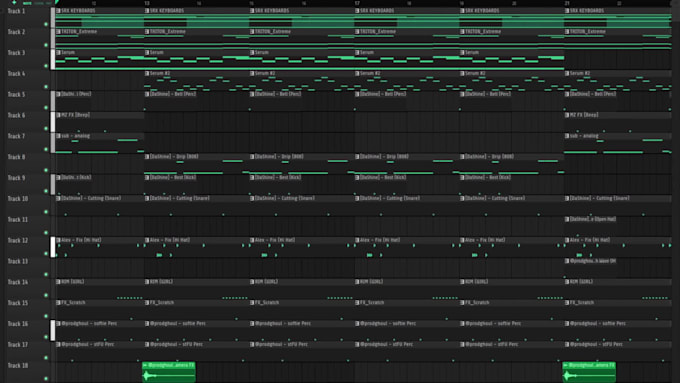Open SRX KEYBOARDS clip menu at bar 17
680x383 pixels.
coord(357,10)
